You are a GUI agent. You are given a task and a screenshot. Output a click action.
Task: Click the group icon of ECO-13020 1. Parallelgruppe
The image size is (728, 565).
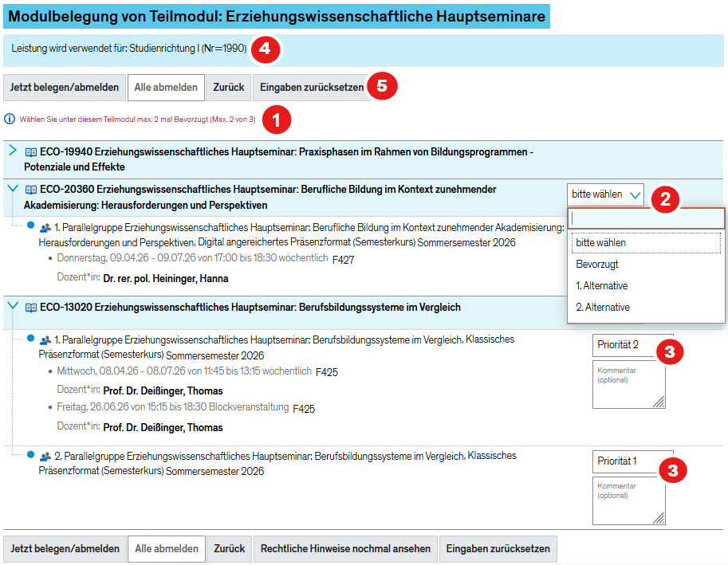pyautogui.click(x=45, y=340)
